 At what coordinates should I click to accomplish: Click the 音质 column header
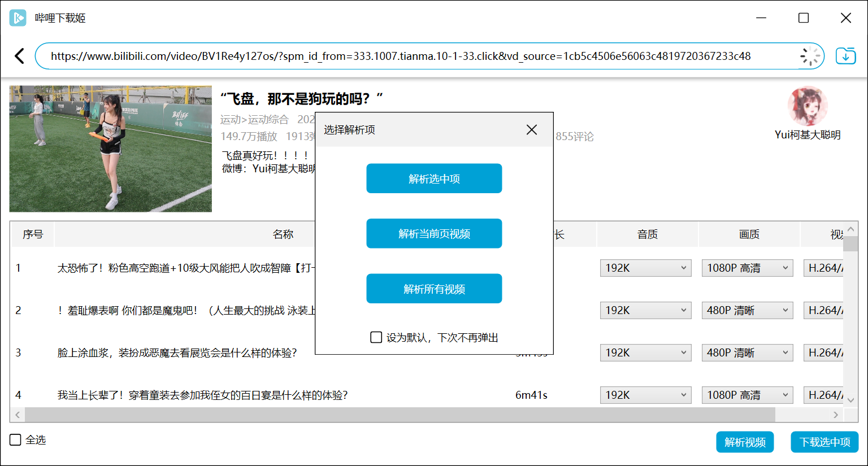(x=647, y=234)
